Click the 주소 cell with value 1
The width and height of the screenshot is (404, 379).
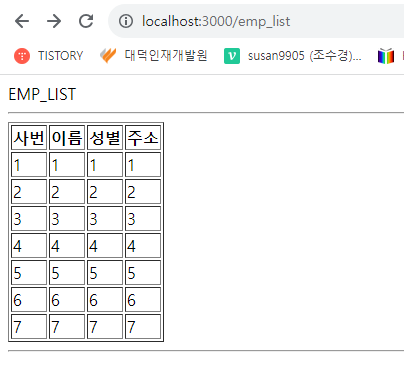(x=143, y=165)
